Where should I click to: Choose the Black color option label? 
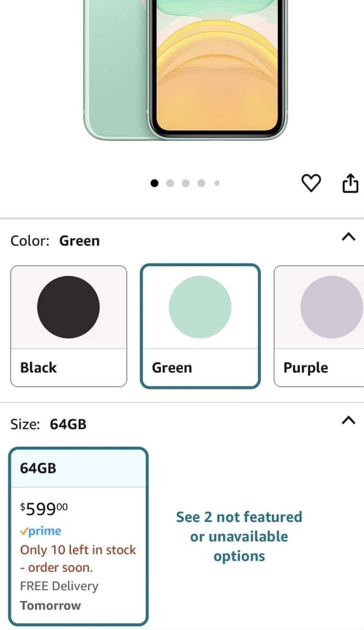(38, 367)
